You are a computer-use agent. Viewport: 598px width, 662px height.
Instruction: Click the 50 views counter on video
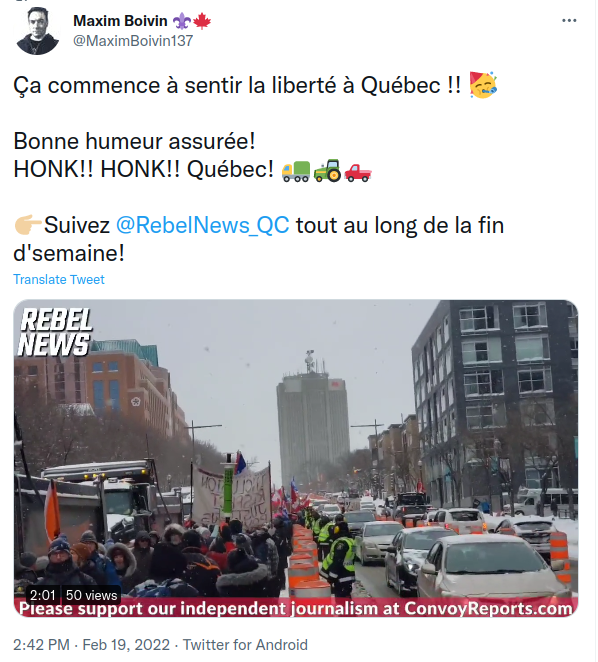point(91,595)
